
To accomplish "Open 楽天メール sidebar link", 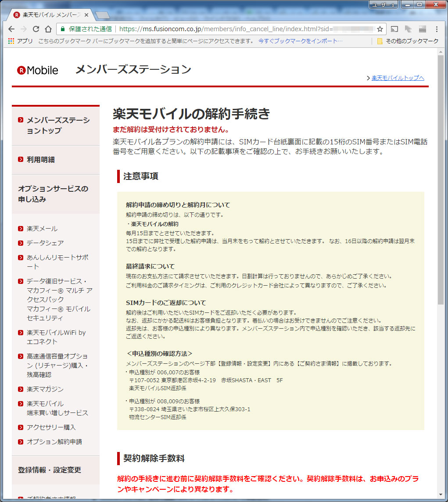I will click(x=42, y=229).
